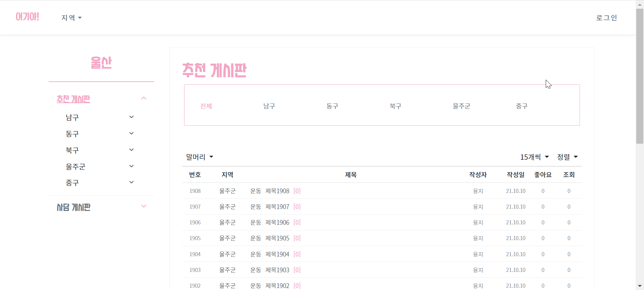Expand the 동구 chevron in the sidebar
644x290 pixels.
131,133
